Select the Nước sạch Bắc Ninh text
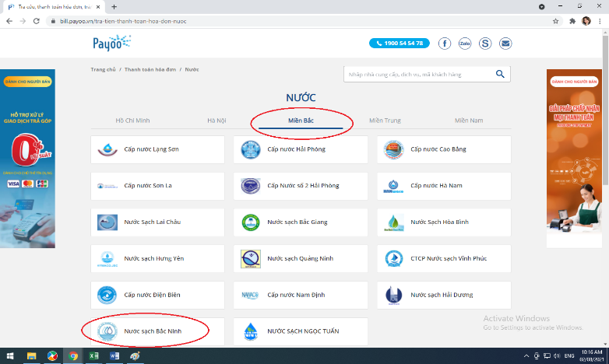Viewport: 609px width, 364px height. pyautogui.click(x=153, y=331)
